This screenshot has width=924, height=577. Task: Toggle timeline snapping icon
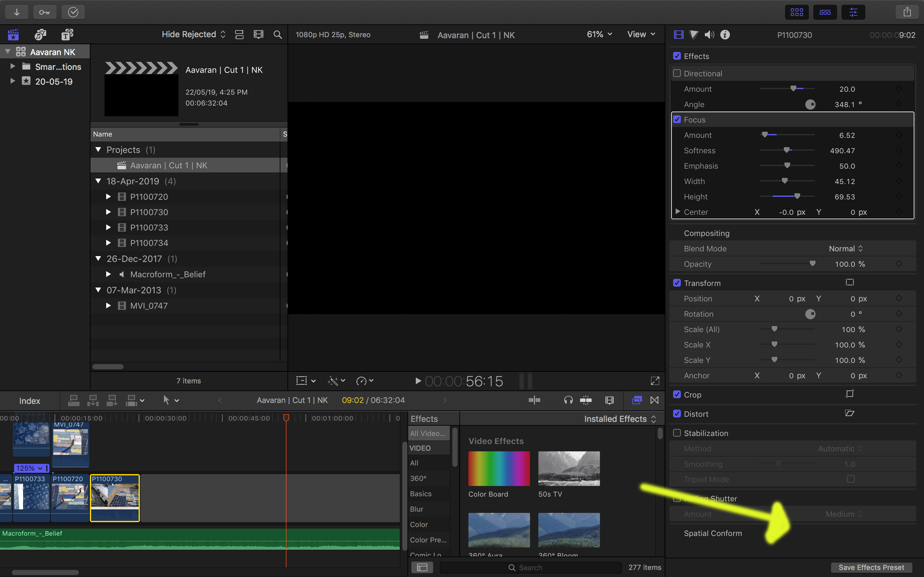[x=585, y=400]
